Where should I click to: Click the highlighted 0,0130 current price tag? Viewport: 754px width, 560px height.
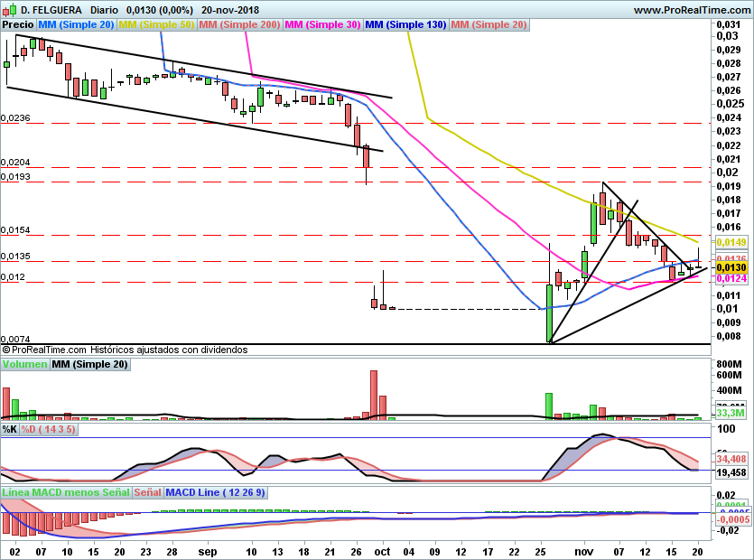coord(730,268)
